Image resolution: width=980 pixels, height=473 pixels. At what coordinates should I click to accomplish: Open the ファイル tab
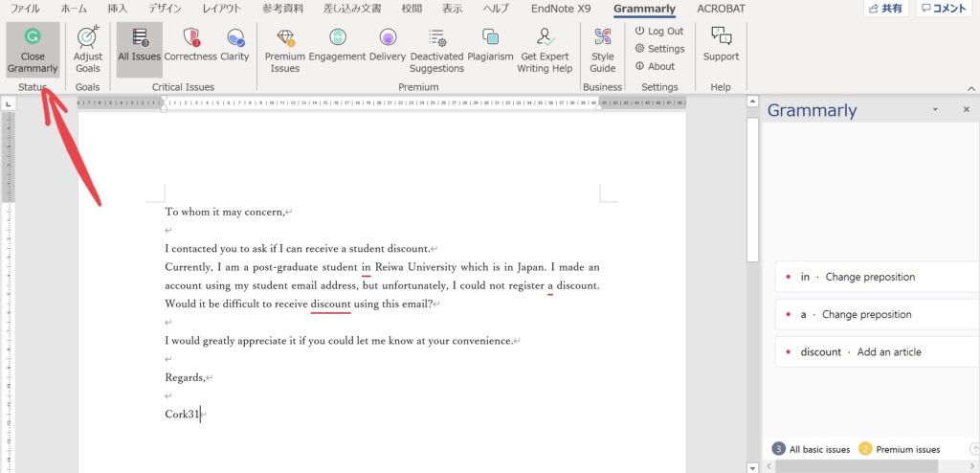[25, 8]
